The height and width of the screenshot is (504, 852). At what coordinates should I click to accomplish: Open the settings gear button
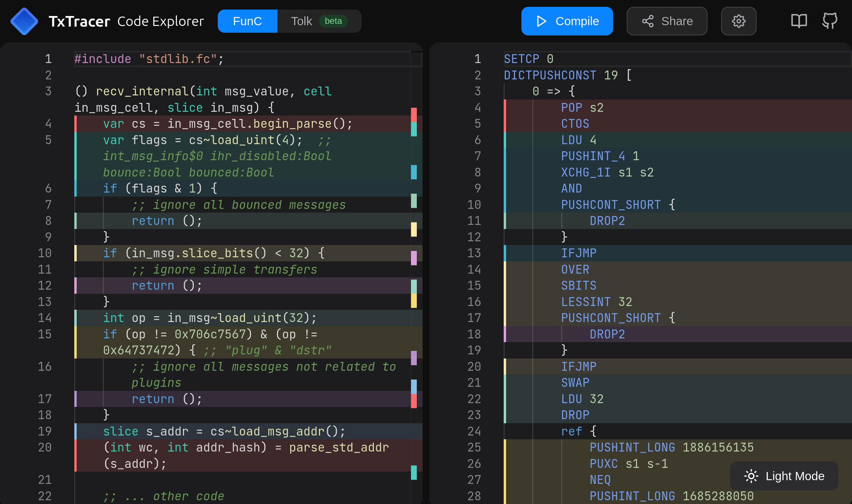click(739, 21)
